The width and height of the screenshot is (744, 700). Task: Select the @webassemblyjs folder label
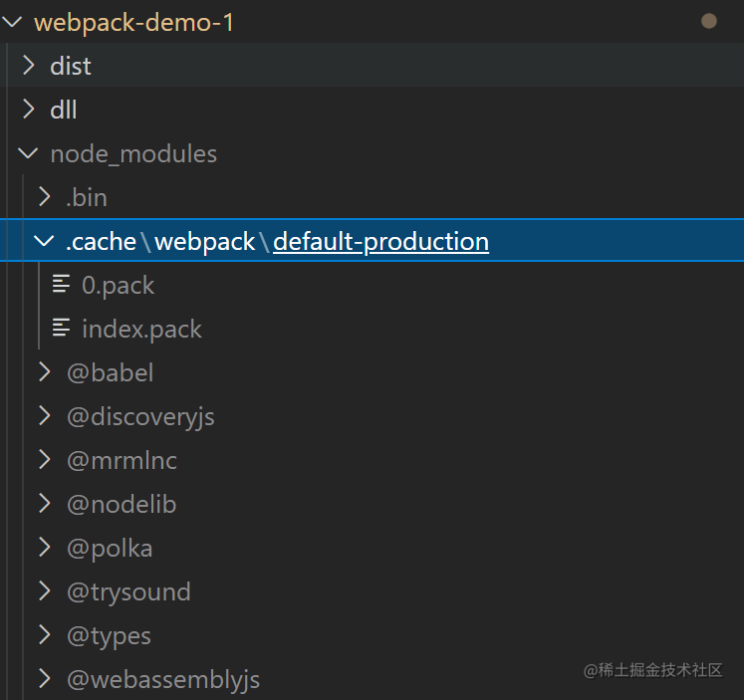click(x=163, y=680)
